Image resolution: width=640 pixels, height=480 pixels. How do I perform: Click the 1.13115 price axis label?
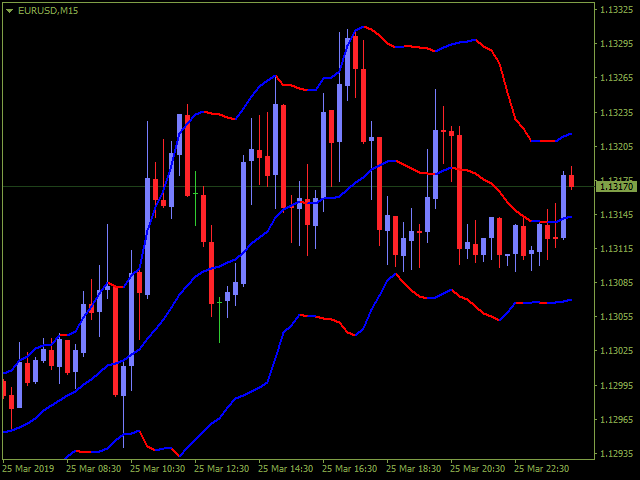616,249
